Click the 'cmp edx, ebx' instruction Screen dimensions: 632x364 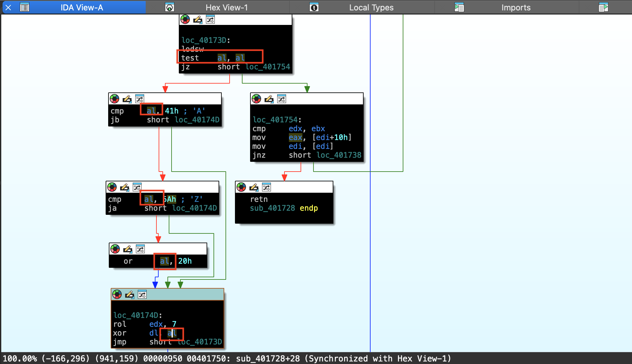click(289, 129)
